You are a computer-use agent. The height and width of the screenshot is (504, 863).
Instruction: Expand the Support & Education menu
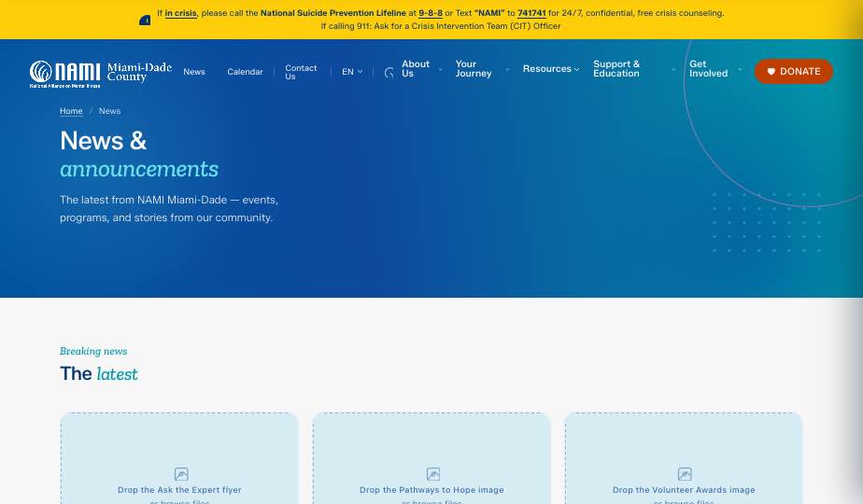pos(634,69)
